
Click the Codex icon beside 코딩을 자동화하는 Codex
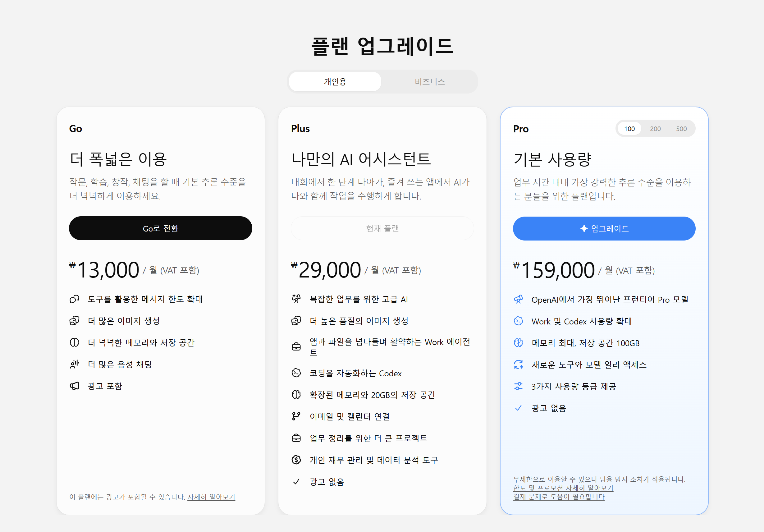[296, 373]
